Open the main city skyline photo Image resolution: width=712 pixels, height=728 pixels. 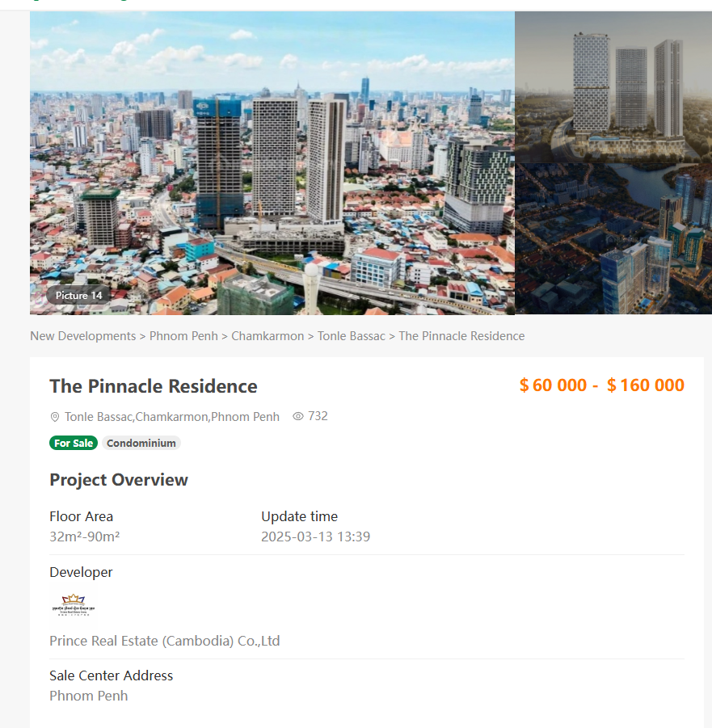click(272, 162)
